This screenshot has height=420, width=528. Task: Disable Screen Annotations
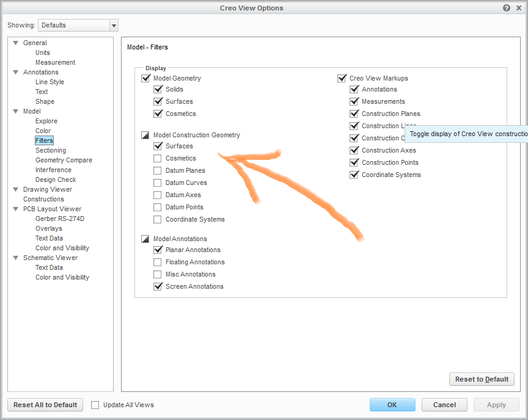[x=158, y=286]
